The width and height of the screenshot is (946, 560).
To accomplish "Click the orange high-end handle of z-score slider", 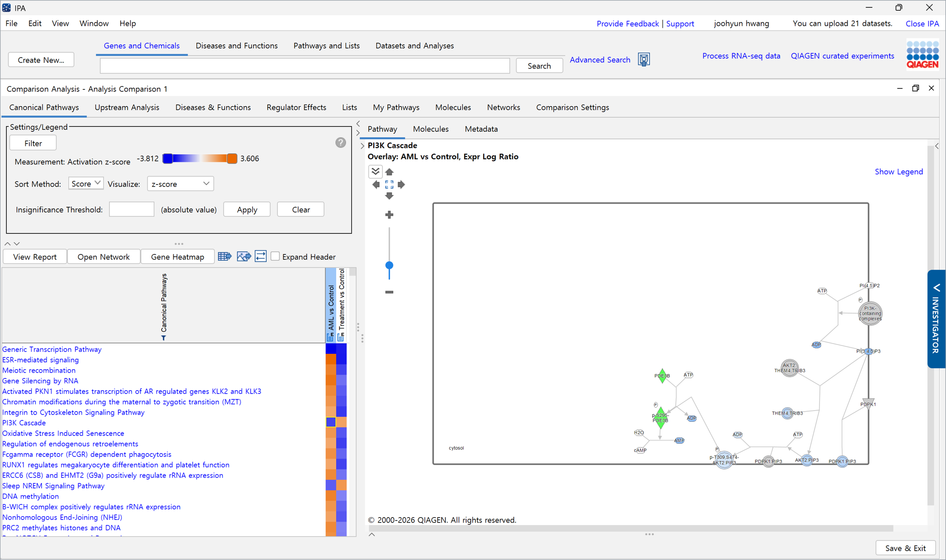I will [232, 158].
